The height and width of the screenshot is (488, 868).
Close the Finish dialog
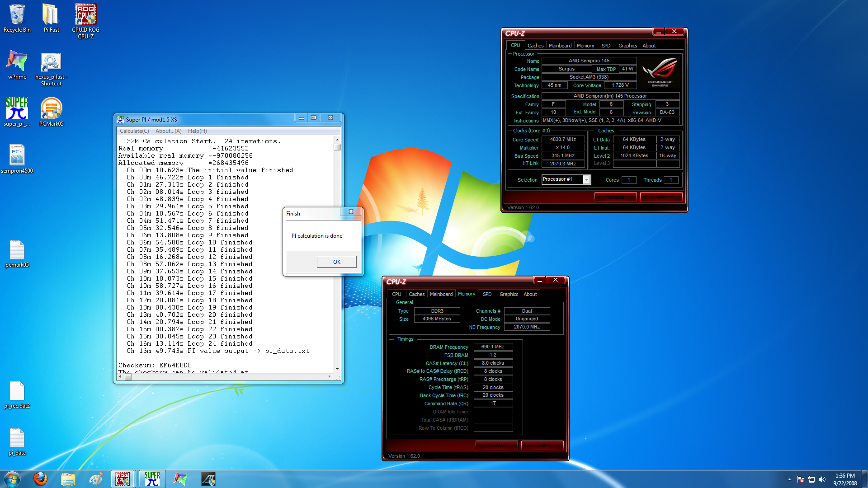tap(351, 211)
